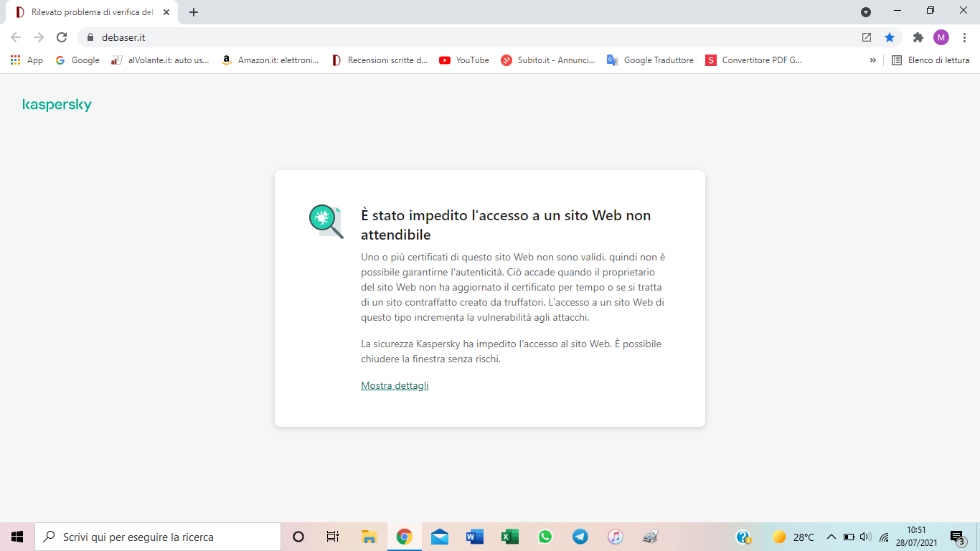
Task: Click the bookmark star icon
Action: click(890, 37)
